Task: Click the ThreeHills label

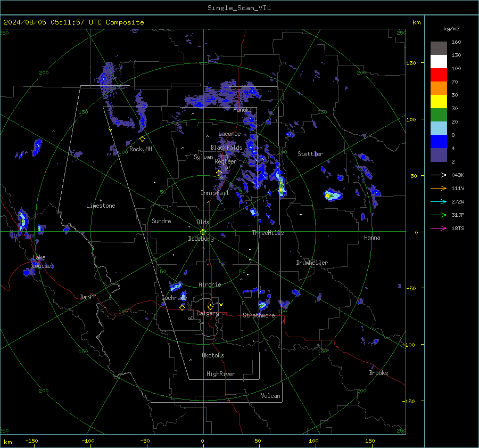Action: click(x=268, y=233)
